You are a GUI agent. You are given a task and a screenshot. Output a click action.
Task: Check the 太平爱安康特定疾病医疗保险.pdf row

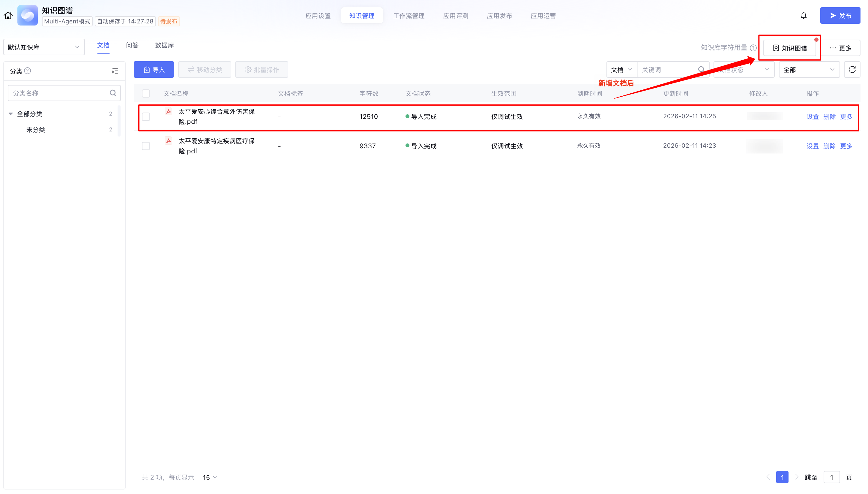[x=146, y=146]
